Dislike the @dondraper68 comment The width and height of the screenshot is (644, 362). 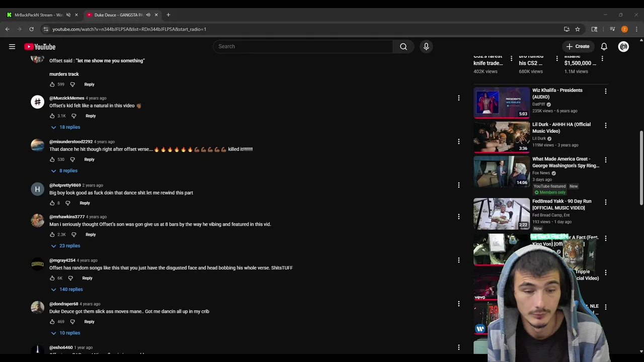point(72,322)
